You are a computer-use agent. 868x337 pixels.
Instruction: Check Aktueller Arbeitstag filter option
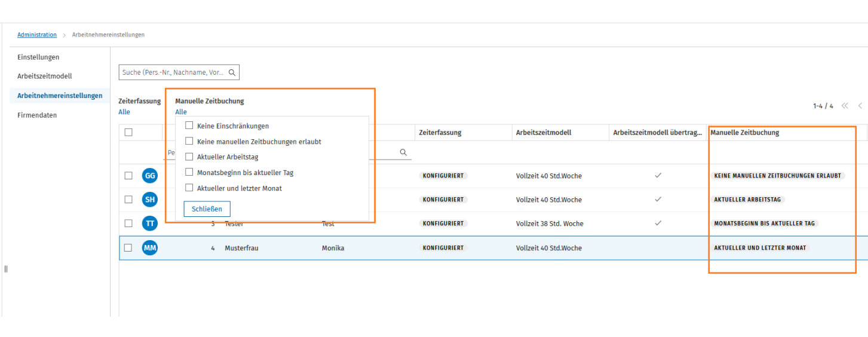pyautogui.click(x=189, y=157)
